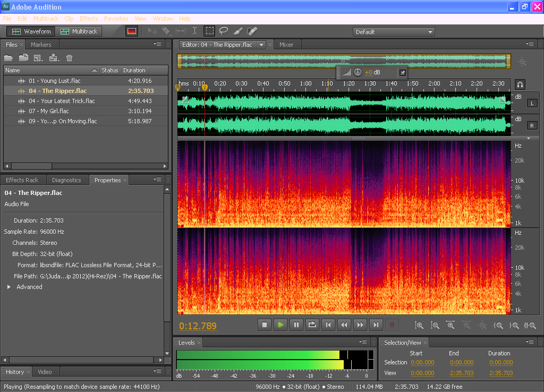Select the Marquee Selection tool

[x=209, y=31]
